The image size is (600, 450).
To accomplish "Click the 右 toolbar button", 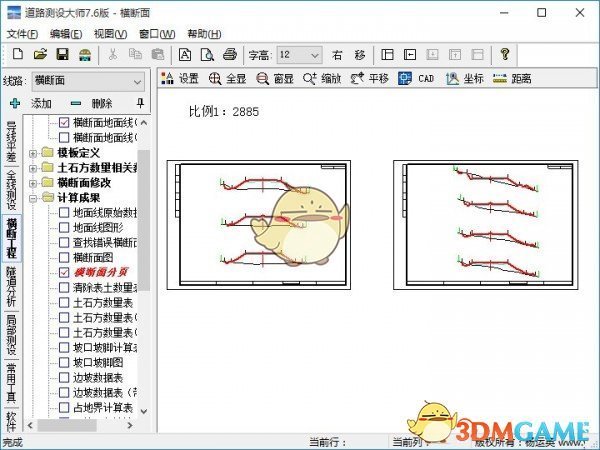I will (337, 55).
